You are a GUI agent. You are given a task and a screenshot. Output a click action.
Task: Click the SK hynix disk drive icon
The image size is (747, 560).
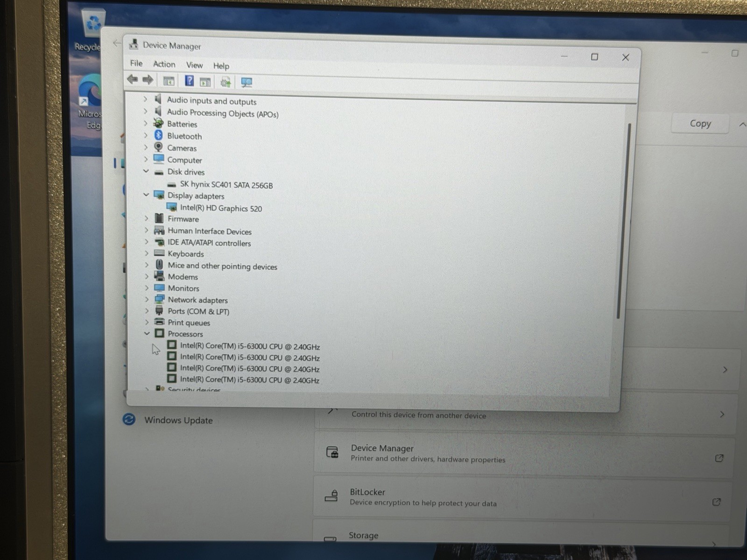(x=171, y=185)
